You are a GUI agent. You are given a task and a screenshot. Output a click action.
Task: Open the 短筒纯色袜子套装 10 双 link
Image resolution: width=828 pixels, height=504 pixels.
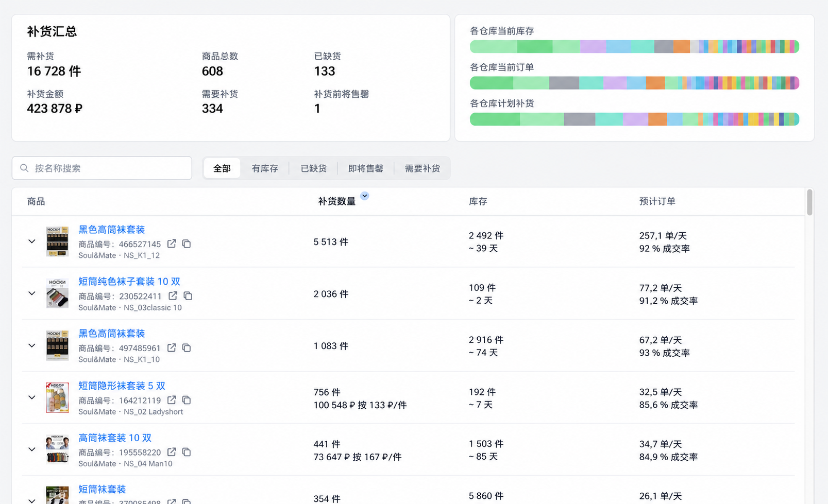point(129,282)
